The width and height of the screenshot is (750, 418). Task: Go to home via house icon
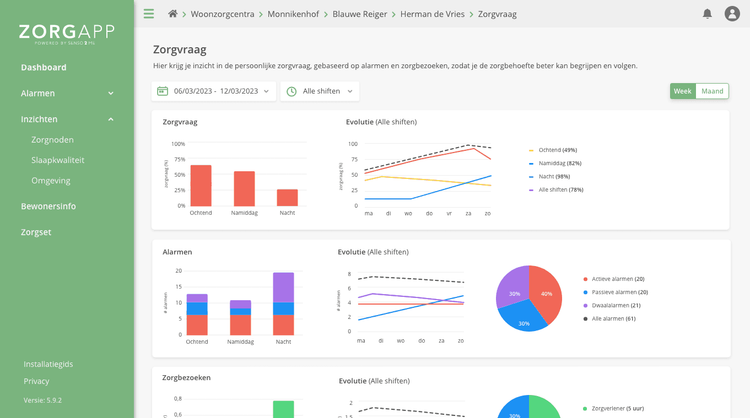coord(173,14)
